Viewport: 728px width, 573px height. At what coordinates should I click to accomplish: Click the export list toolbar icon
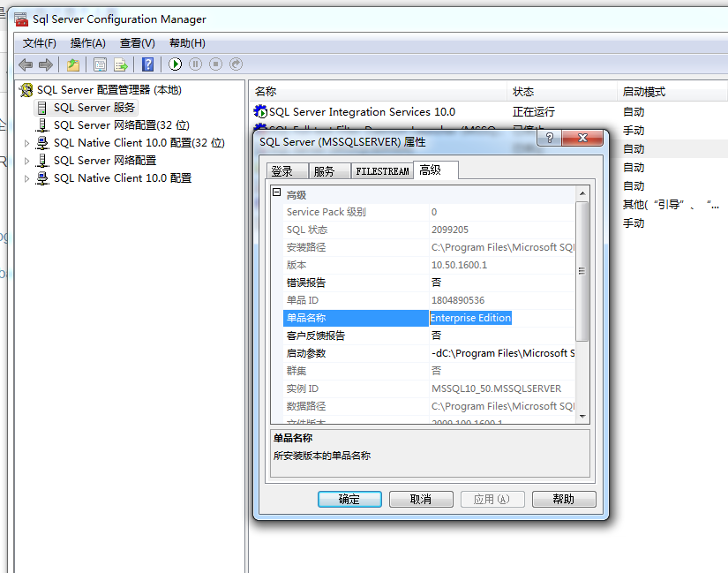pyautogui.click(x=121, y=64)
